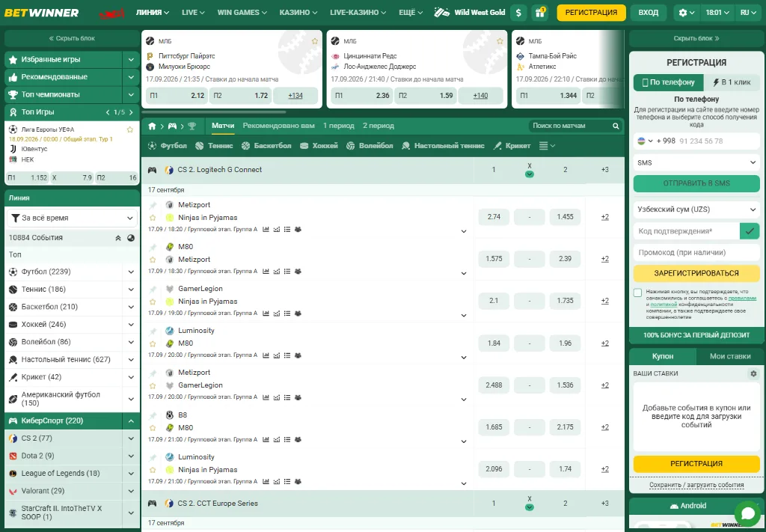766x532 pixels.
Task: Open the phone country code selector
Action: pos(645,141)
